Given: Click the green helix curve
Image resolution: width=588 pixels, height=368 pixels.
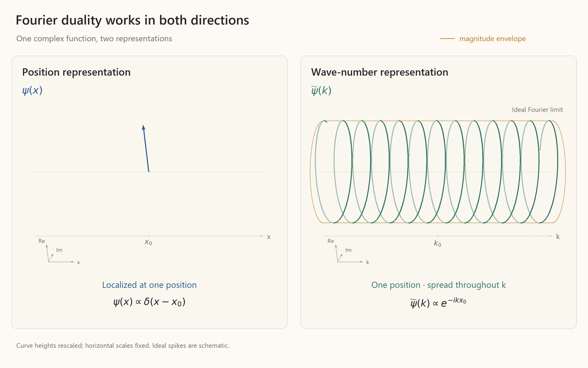Looking at the screenshot, I should coord(438,172).
